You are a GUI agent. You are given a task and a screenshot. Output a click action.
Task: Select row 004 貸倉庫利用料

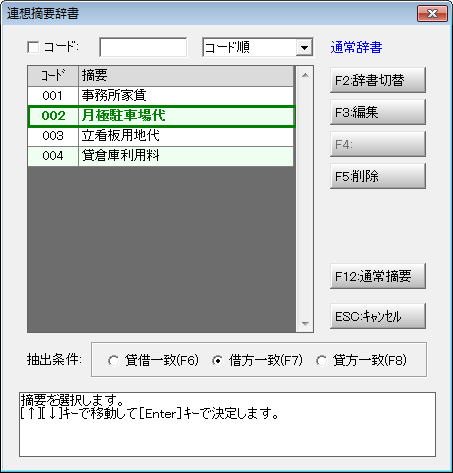click(161, 156)
